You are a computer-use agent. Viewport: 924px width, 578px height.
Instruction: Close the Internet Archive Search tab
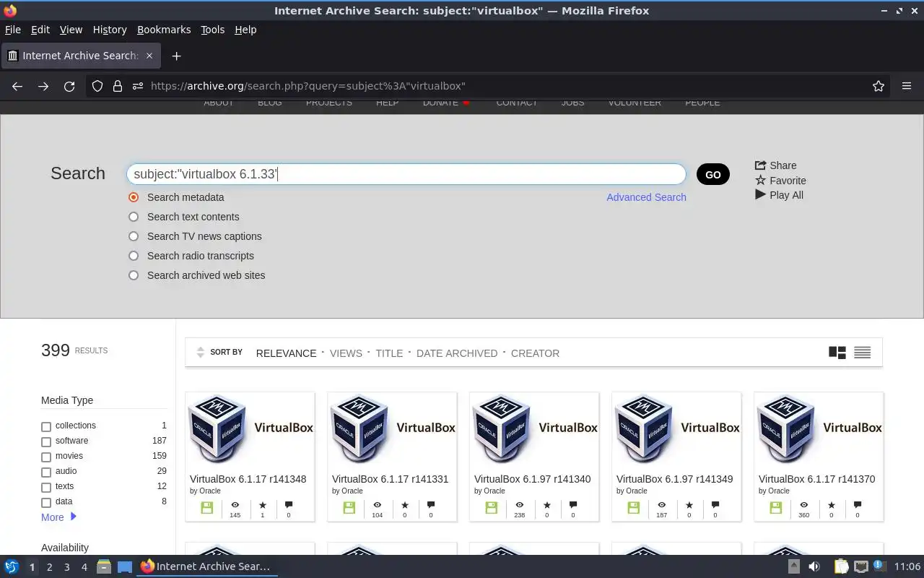(149, 56)
